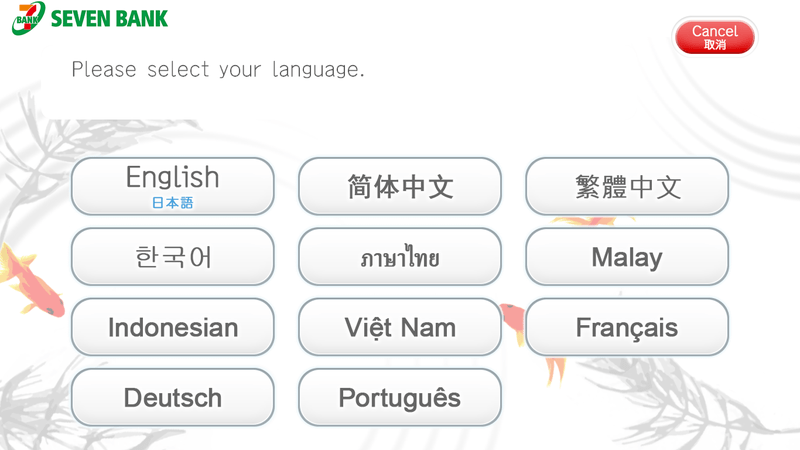Screen dimensions: 800x450
Task: Click the SEVEN BANK wordmark text
Action: (x=109, y=18)
